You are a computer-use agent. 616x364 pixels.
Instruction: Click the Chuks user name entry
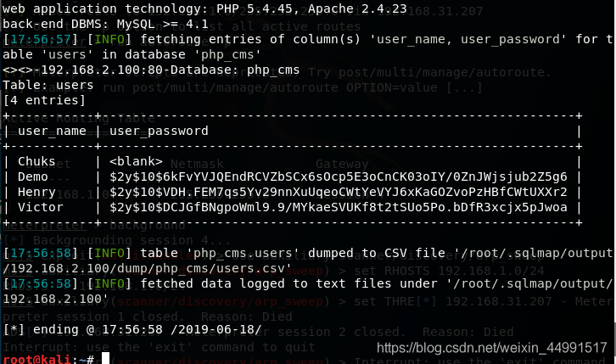tap(36, 161)
